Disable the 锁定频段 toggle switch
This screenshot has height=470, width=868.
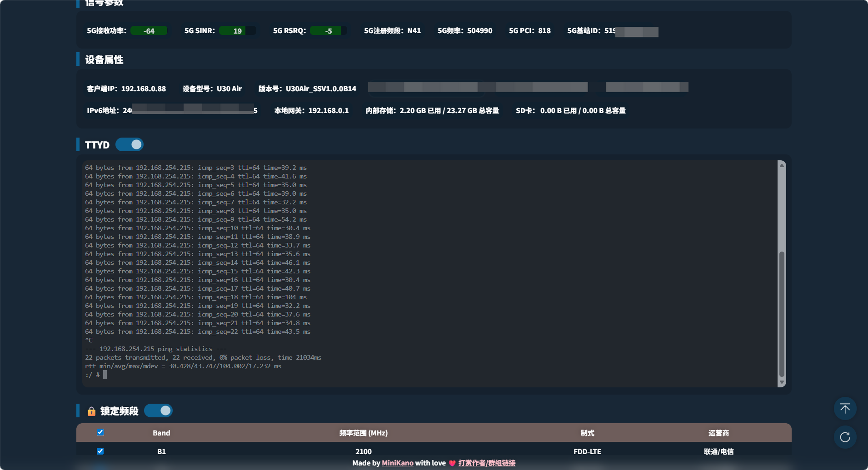point(158,411)
